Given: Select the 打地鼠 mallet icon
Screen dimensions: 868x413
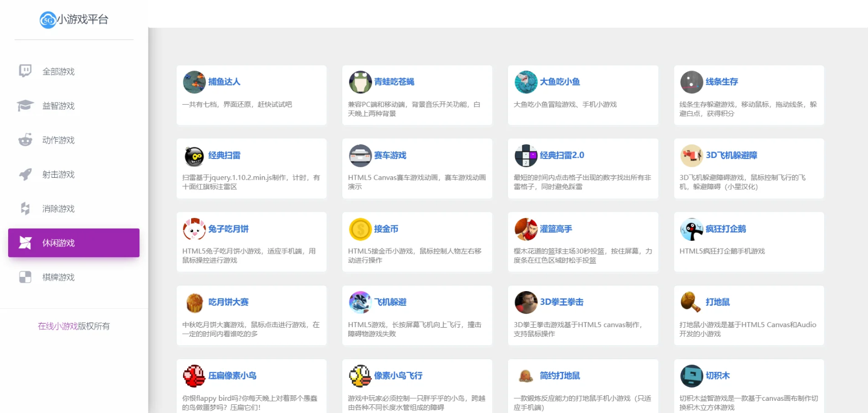Looking at the screenshot, I should (x=692, y=303).
